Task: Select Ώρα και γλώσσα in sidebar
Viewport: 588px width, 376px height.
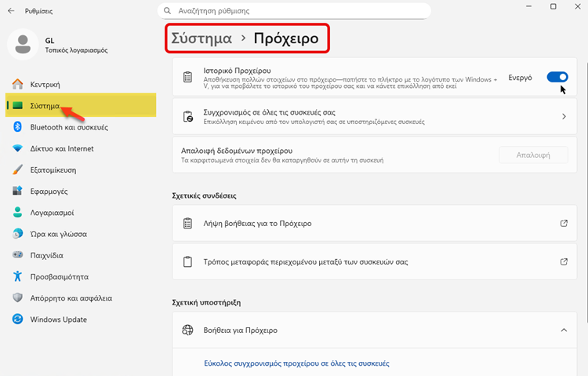Action: click(x=81, y=234)
